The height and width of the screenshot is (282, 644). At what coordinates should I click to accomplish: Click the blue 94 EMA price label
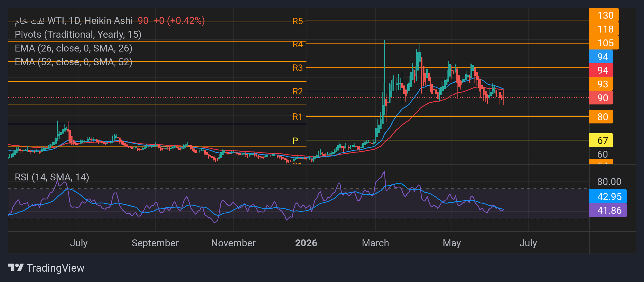(601, 57)
